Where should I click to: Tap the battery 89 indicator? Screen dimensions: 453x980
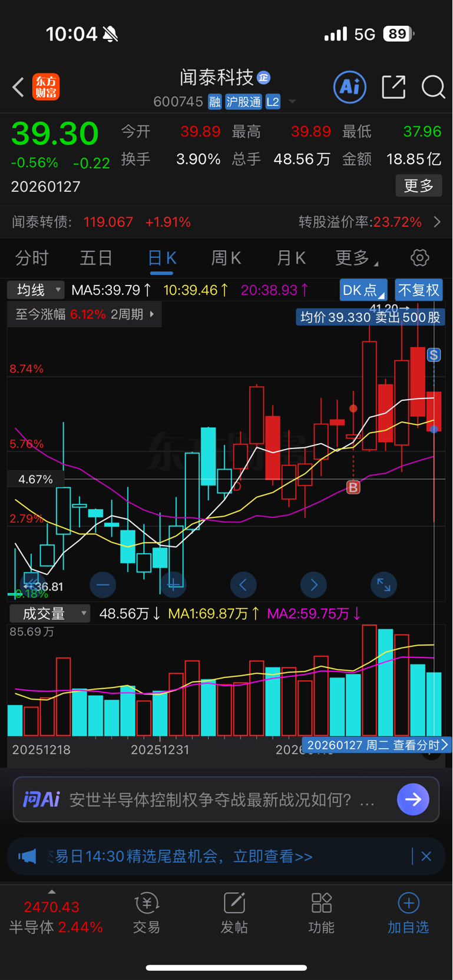(x=398, y=34)
